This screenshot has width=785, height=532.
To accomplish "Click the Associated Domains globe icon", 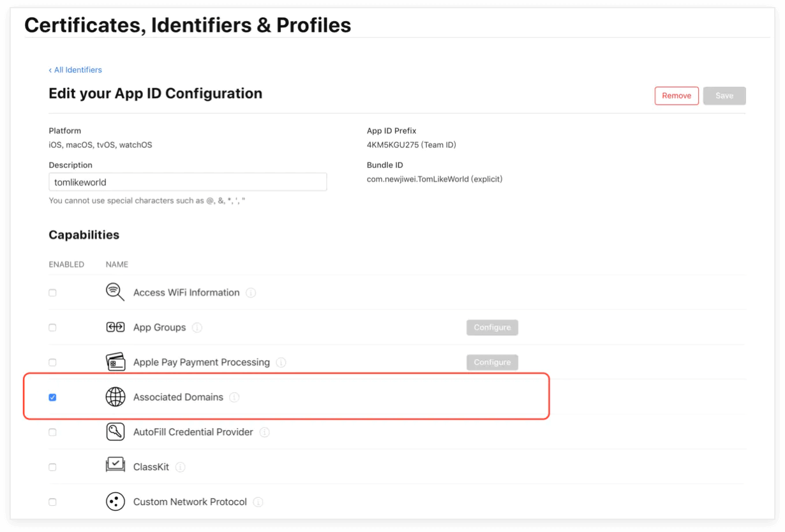I will click(116, 397).
